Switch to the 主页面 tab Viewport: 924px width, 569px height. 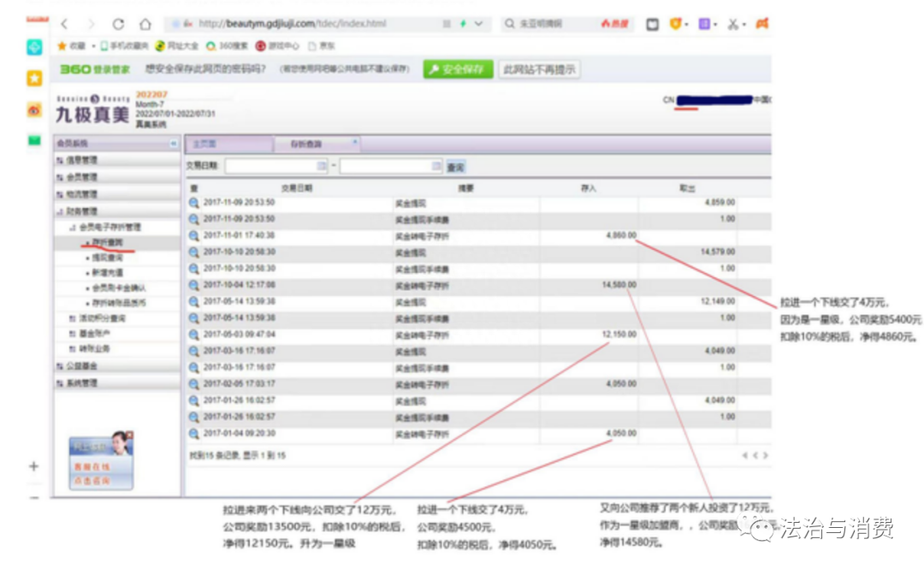point(228,144)
